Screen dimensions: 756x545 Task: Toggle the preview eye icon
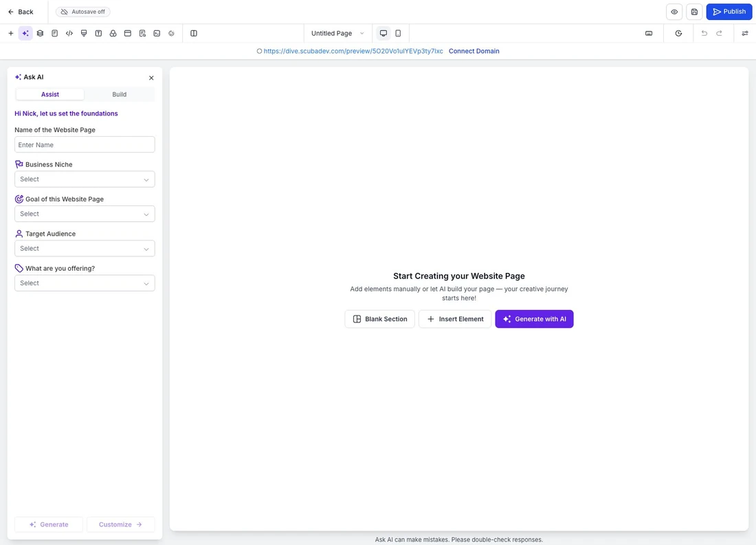674,12
